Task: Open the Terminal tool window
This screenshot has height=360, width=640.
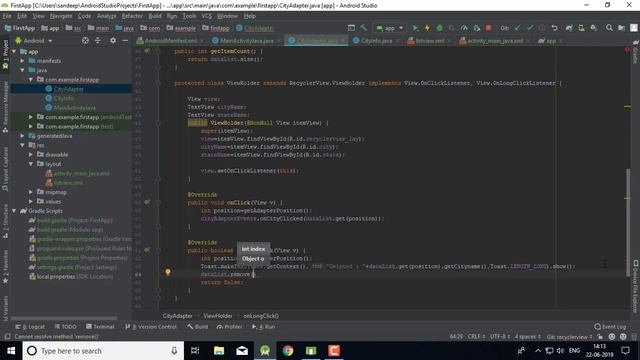Action: pos(100,327)
